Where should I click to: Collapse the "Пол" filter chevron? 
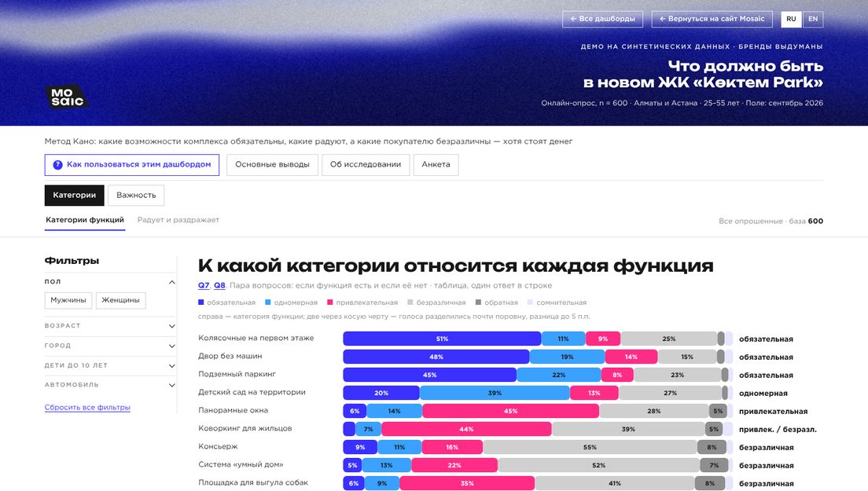[171, 282]
